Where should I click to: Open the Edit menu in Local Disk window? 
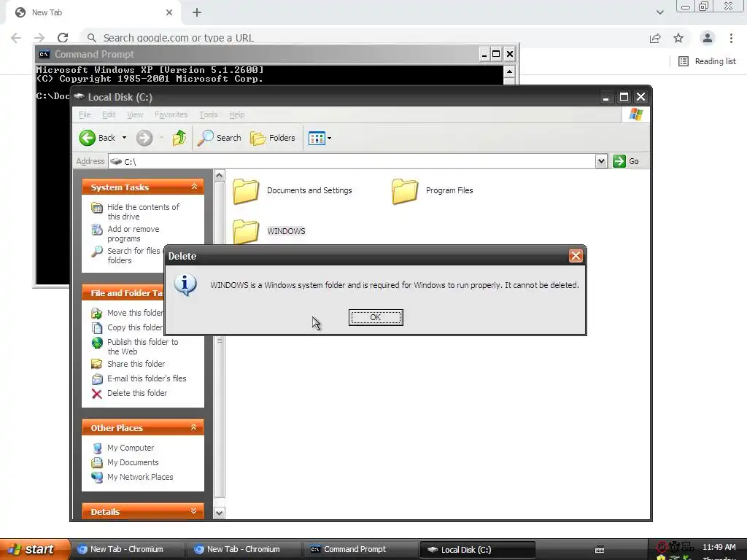[x=109, y=114]
